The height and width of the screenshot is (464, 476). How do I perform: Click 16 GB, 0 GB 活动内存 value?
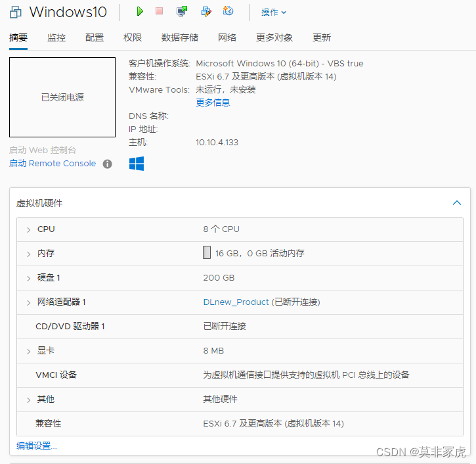260,253
